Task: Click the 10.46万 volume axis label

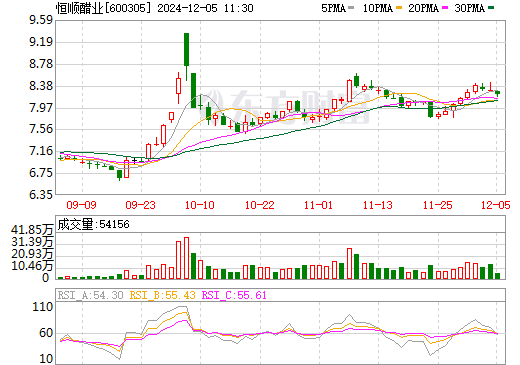Action: tap(32, 266)
